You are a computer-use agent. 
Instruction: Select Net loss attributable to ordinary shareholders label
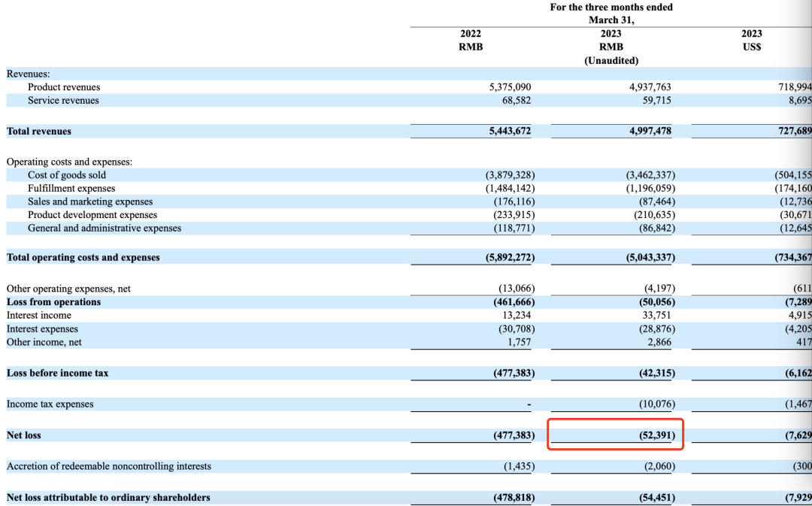pyautogui.click(x=108, y=497)
